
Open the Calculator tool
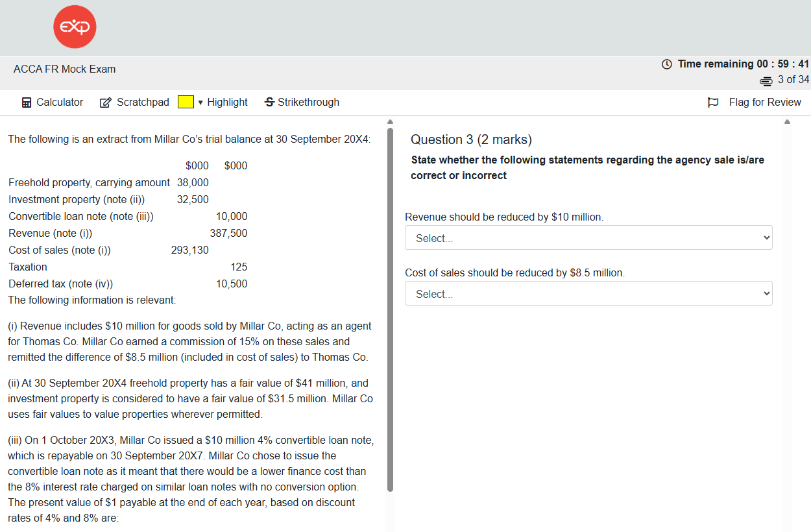click(x=53, y=102)
